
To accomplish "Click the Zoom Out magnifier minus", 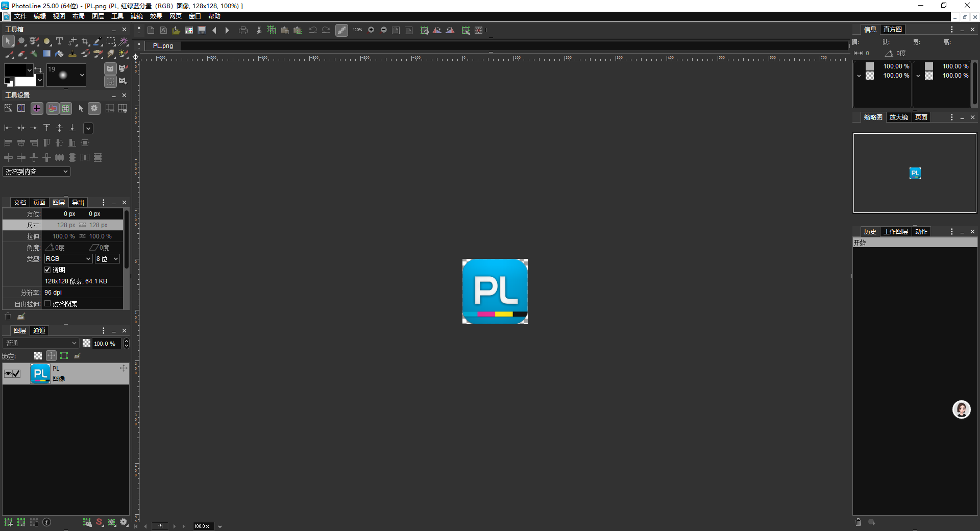I will point(384,30).
